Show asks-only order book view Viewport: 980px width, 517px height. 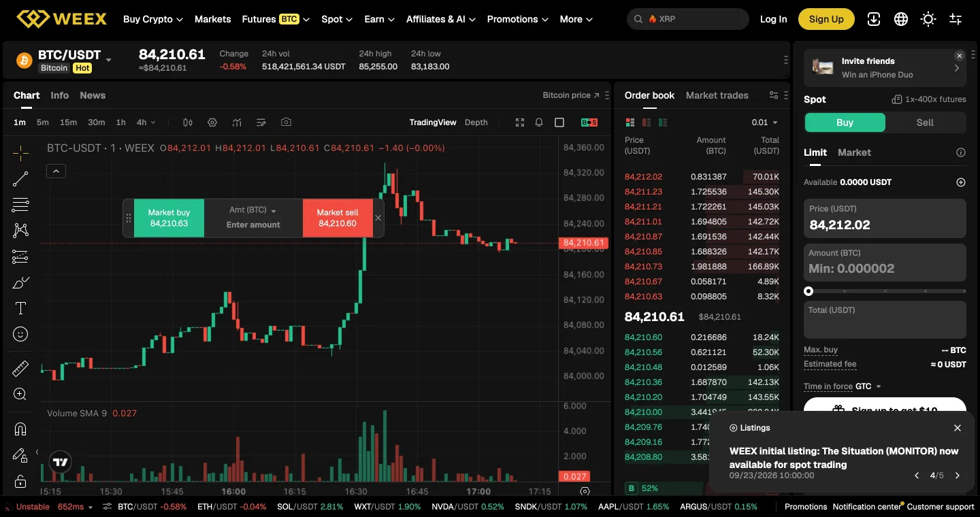[x=647, y=122]
